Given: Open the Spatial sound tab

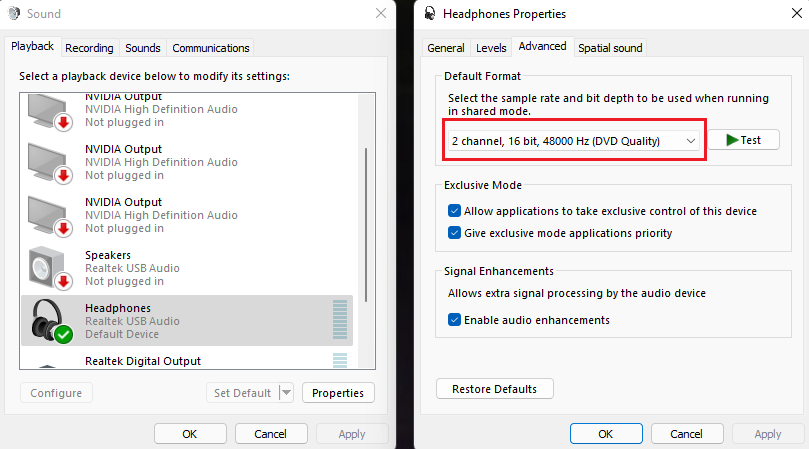Looking at the screenshot, I should tap(610, 47).
